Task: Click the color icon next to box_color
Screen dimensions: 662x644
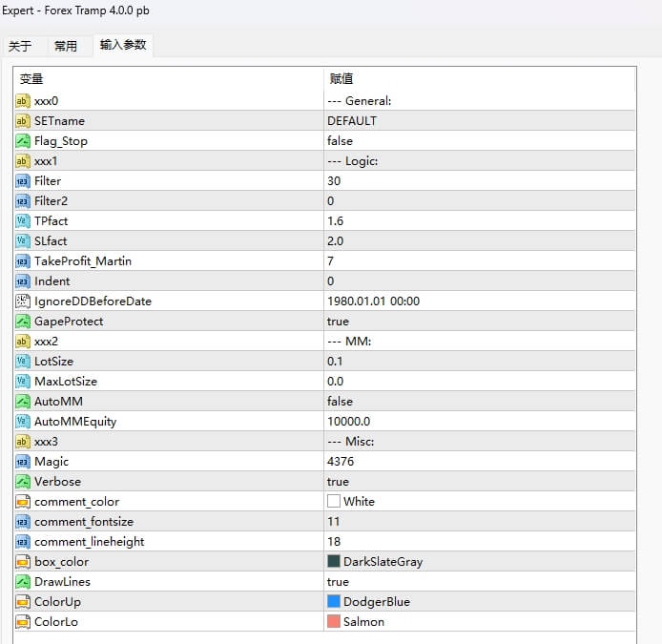Action: 23,562
